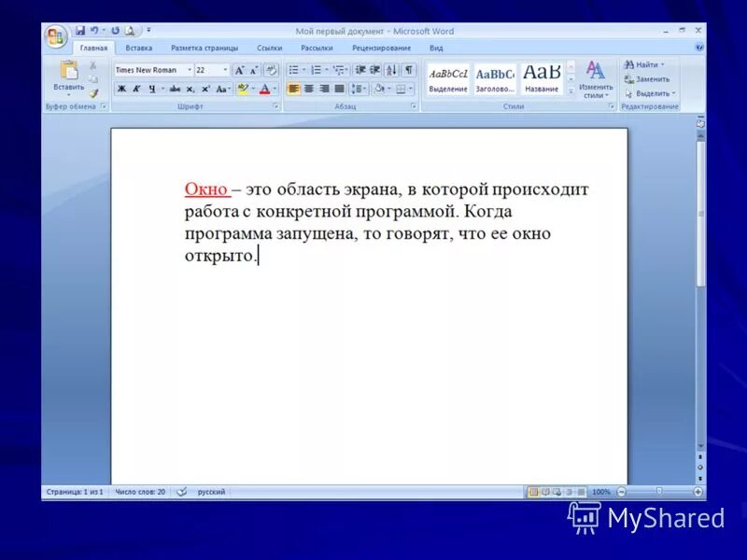Viewport: 747px width, 560px height.
Task: Open Word help with the question mark icon
Action: (699, 48)
